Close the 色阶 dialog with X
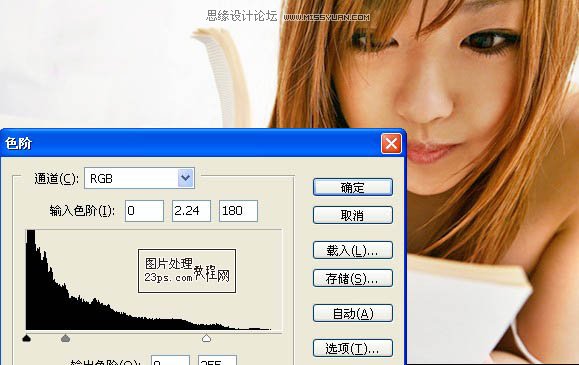579x365 pixels. pyautogui.click(x=391, y=144)
